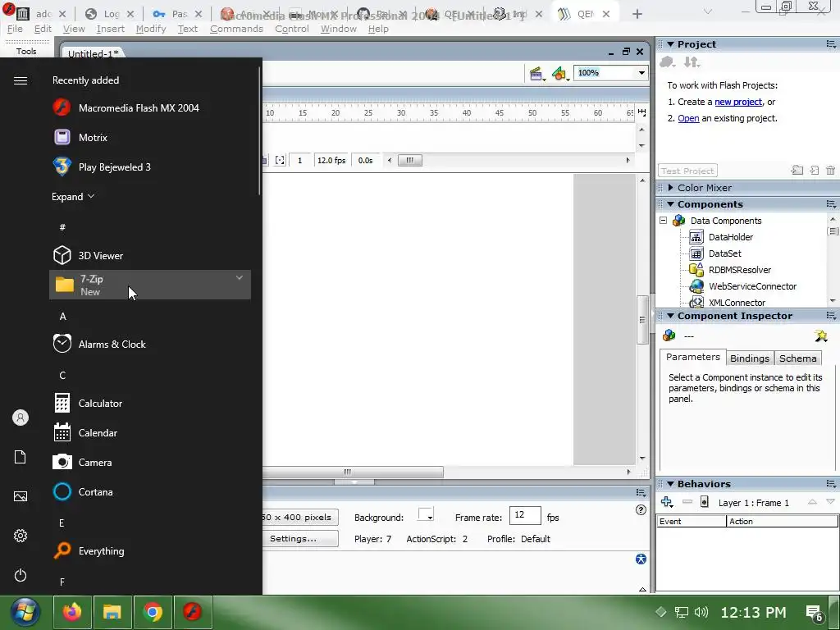Image resolution: width=840 pixels, height=630 pixels.
Task: Collapse the Components panel
Action: click(670, 204)
